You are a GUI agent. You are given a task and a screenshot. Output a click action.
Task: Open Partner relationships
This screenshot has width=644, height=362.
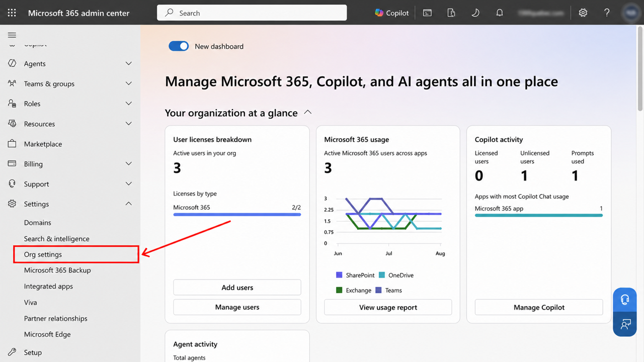coord(56,319)
